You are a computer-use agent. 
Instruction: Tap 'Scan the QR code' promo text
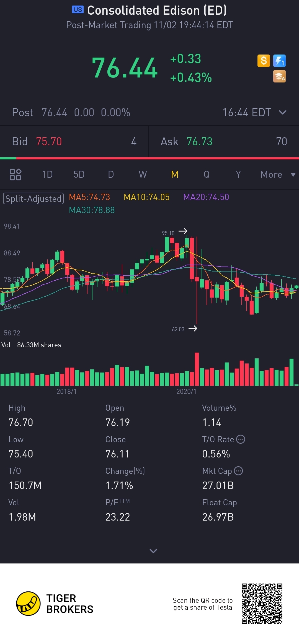tap(203, 604)
